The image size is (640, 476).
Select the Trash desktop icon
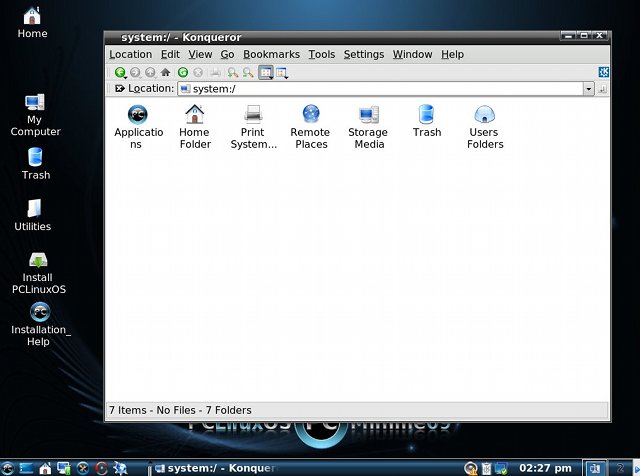36,164
